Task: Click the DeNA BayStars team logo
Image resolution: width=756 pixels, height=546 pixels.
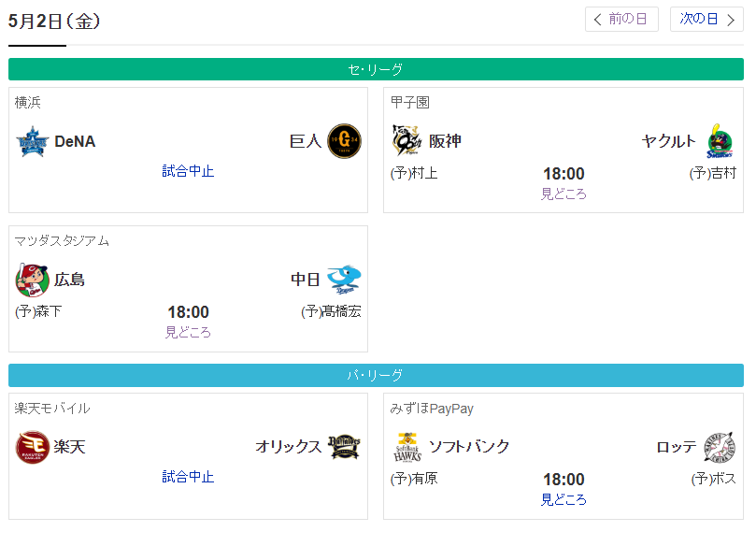Action: pyautogui.click(x=33, y=141)
